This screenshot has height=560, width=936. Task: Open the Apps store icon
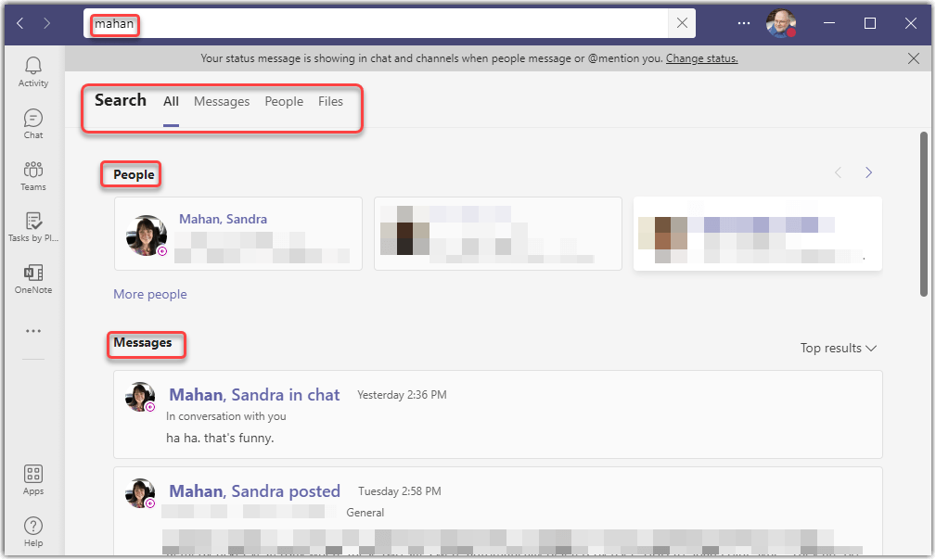pos(33,480)
